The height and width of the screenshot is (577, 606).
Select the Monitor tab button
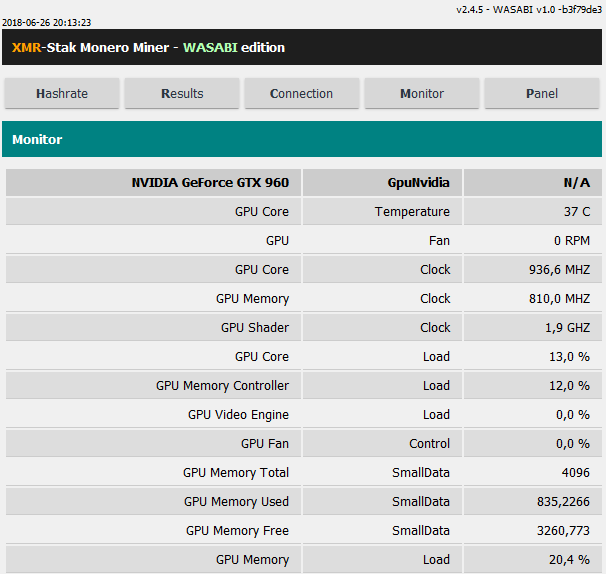(422, 93)
